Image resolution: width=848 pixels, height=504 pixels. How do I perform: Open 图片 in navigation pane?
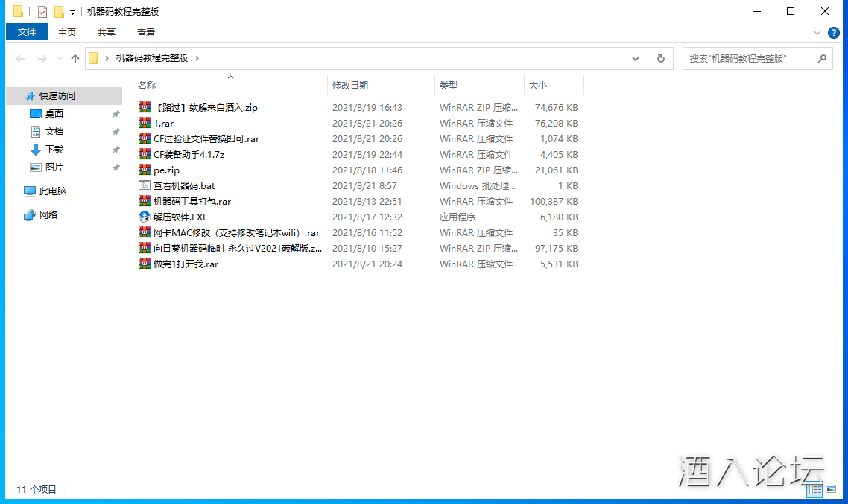(54, 167)
